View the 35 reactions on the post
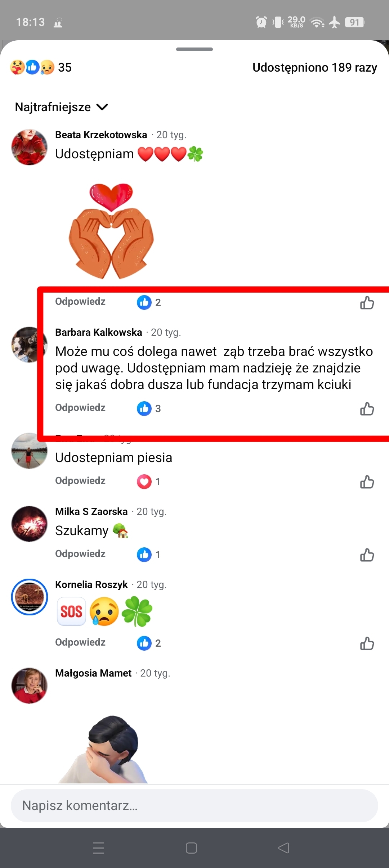The image size is (389, 868). click(41, 67)
